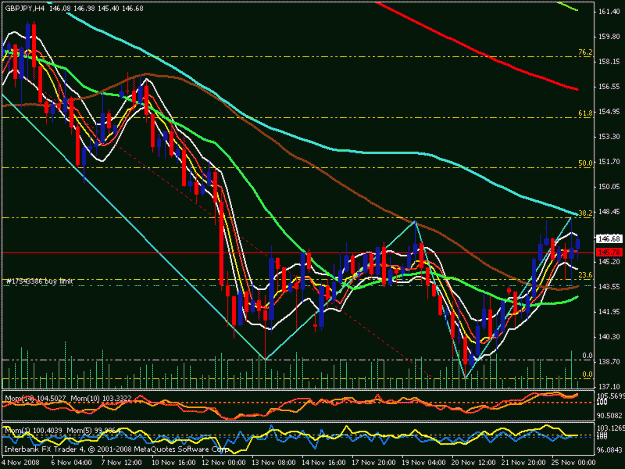Click the red price tag on the axis
The image size is (625, 469).
coord(609,252)
